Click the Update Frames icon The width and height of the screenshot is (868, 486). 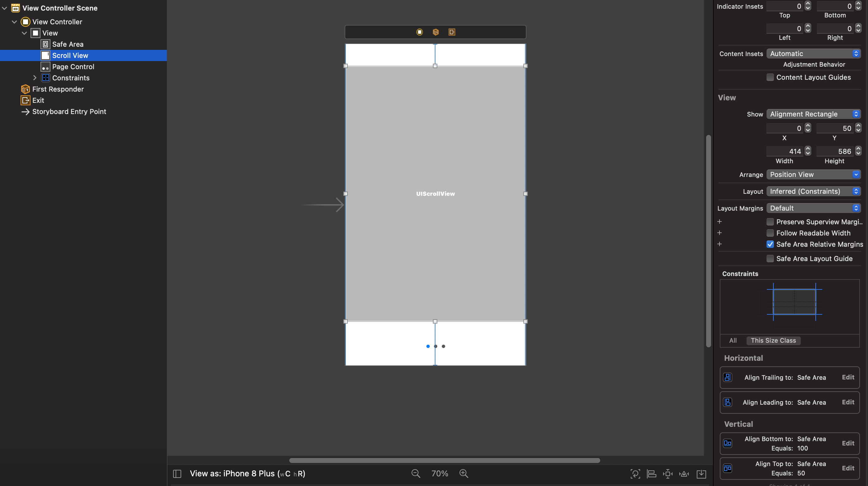pyautogui.click(x=635, y=474)
